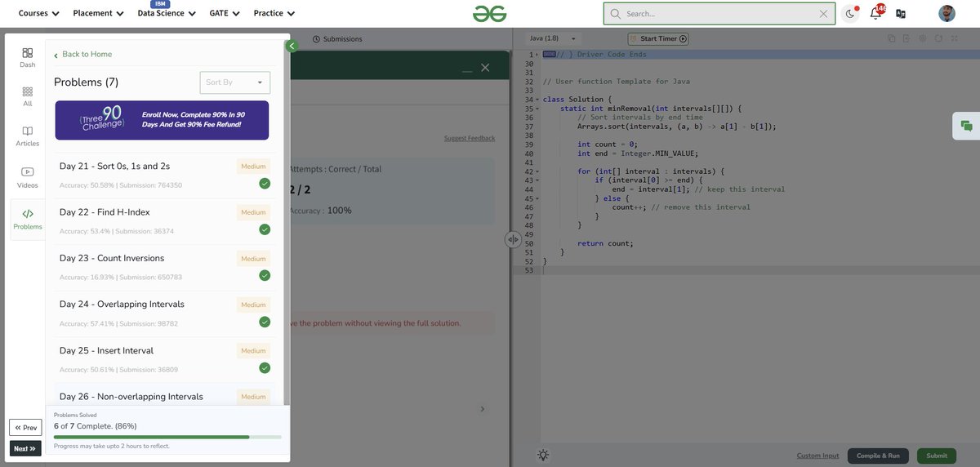Minimize the result panel bar

point(467,71)
